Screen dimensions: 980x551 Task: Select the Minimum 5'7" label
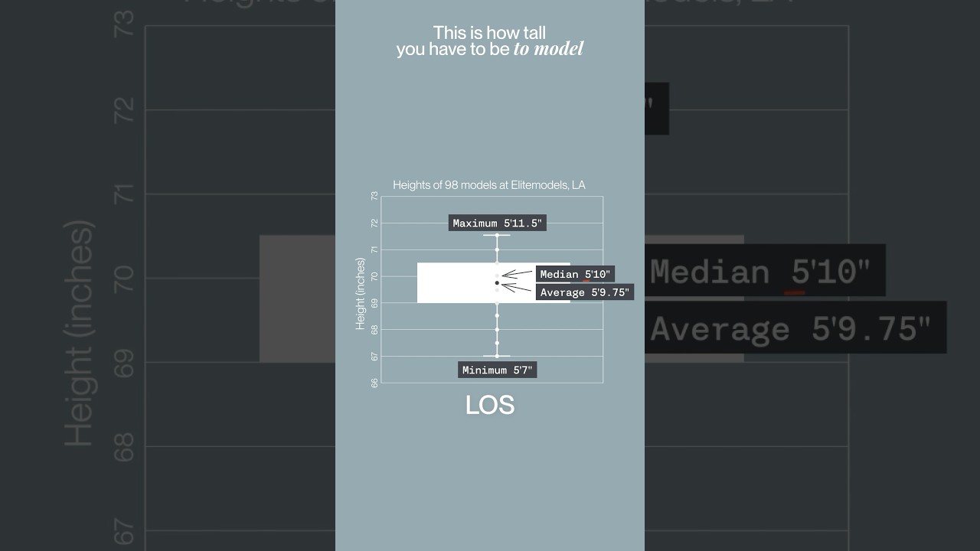point(497,370)
